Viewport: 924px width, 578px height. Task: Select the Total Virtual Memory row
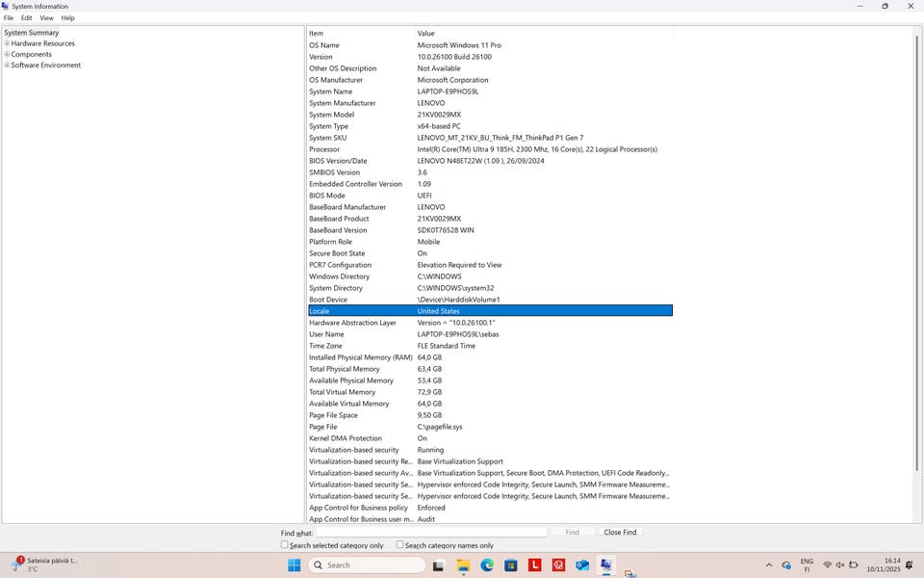point(490,392)
